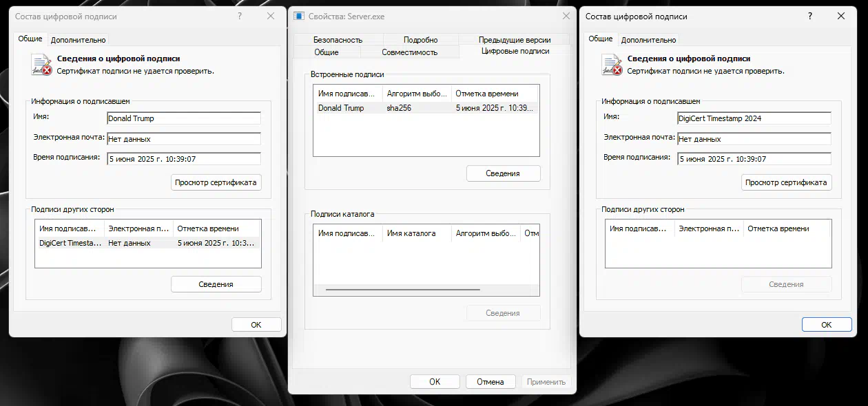Click horizontal scrollbar in Подписи каталога list
The height and width of the screenshot is (406, 868).
coord(403,290)
